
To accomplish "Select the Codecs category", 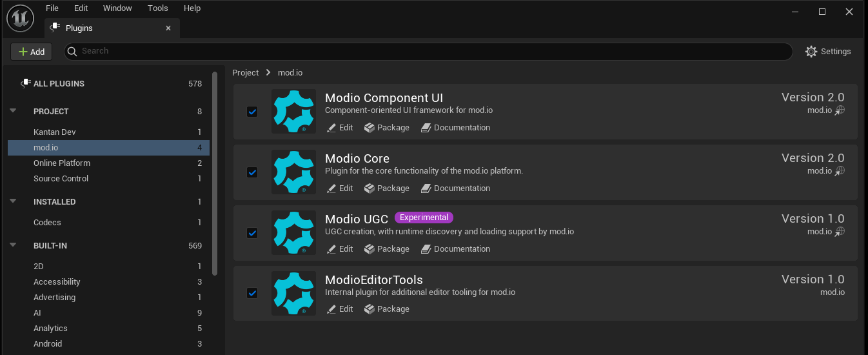I will [108, 223].
